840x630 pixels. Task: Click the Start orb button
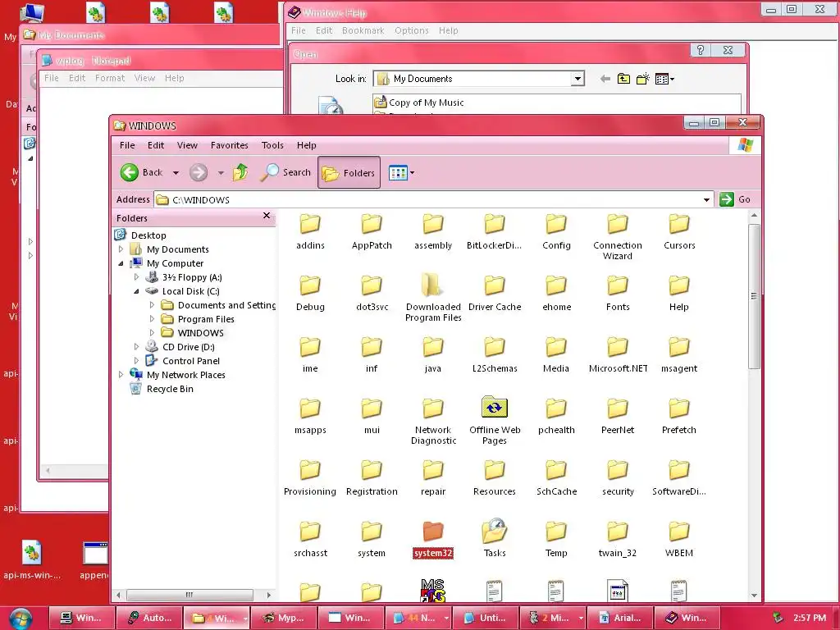21,619
